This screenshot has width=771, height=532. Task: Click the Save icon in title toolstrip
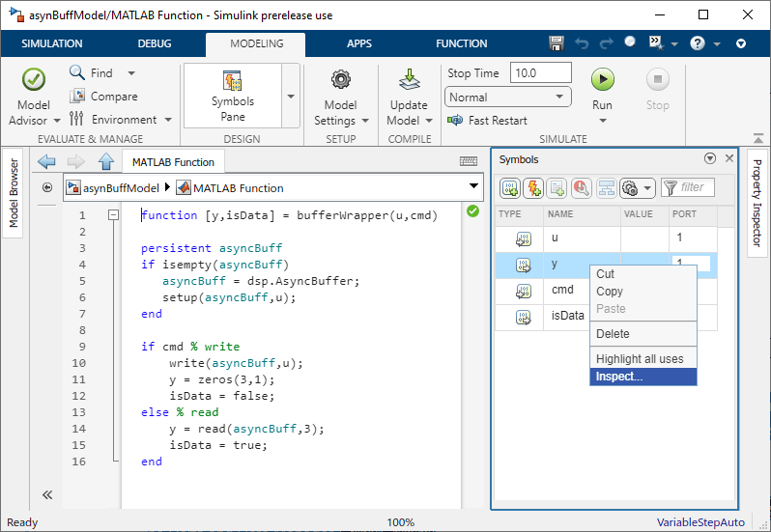[556, 43]
